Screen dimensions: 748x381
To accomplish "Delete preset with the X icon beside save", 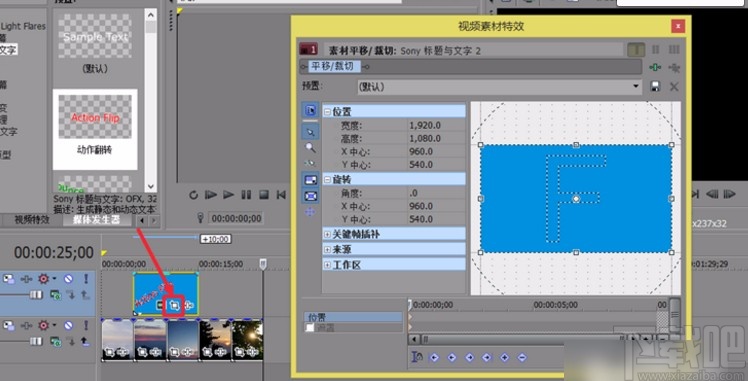I will (x=674, y=86).
